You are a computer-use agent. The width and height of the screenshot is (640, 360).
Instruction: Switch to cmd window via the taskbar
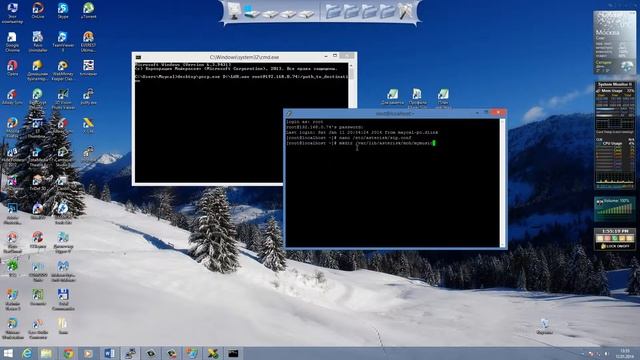tap(233, 353)
